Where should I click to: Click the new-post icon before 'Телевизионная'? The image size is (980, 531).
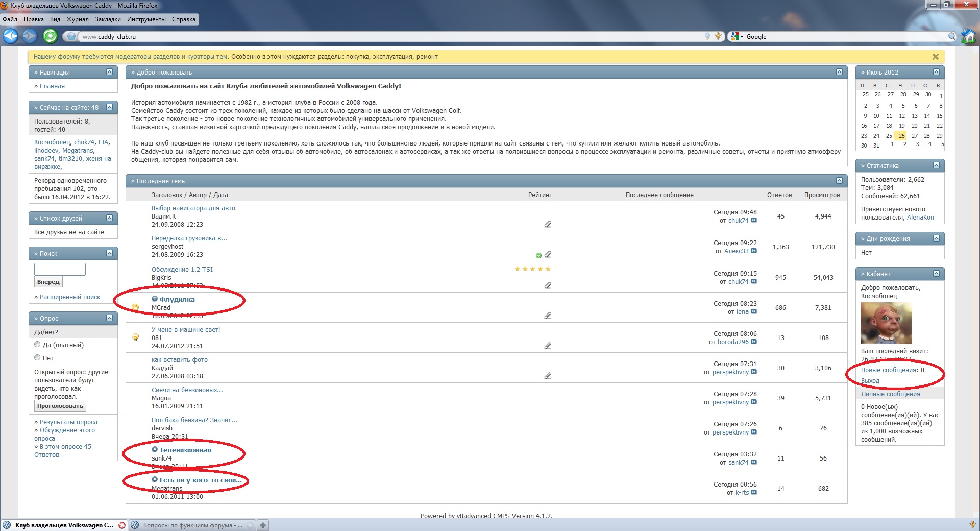click(155, 449)
